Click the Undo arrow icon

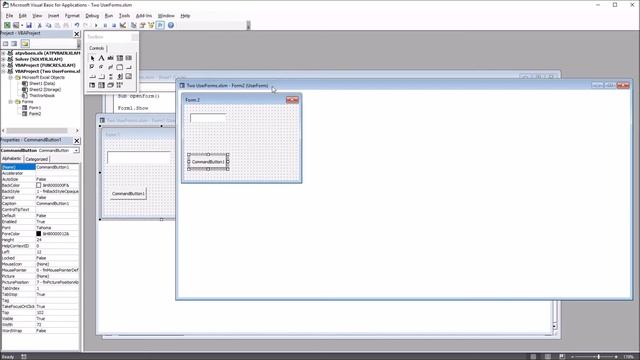[x=77, y=25]
